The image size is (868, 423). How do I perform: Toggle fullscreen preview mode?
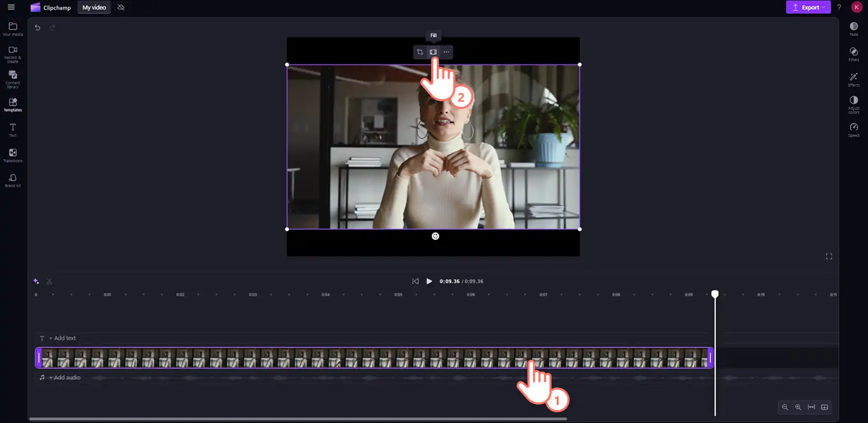[x=829, y=256]
